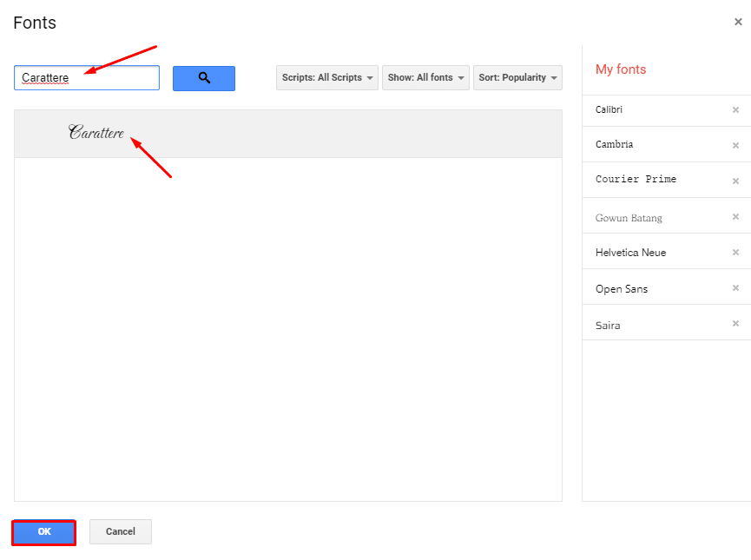Remove Saira from My fonts
This screenshot has width=751, height=560.
pyautogui.click(x=735, y=324)
